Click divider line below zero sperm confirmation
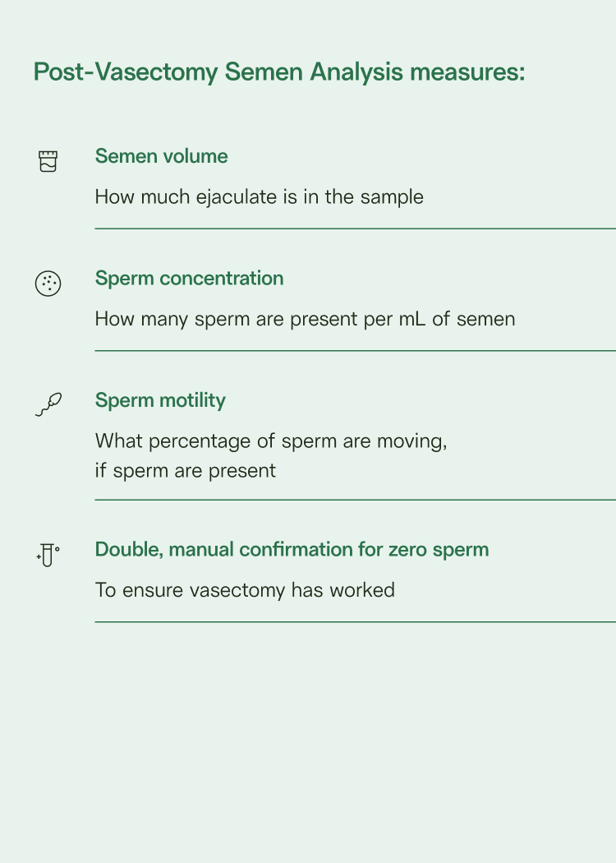The width and height of the screenshot is (616, 863). pyautogui.click(x=356, y=622)
